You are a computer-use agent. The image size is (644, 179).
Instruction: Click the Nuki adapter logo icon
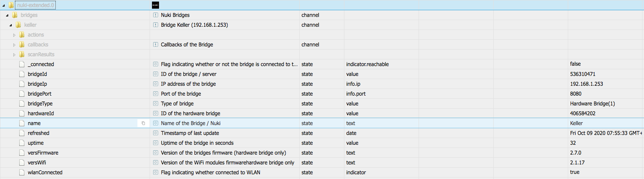[x=156, y=5]
